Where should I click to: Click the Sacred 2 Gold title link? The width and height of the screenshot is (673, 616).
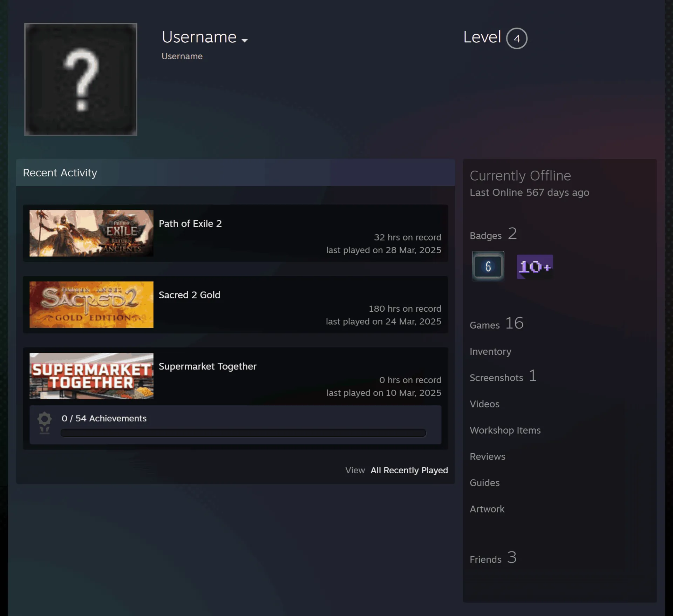(x=189, y=295)
